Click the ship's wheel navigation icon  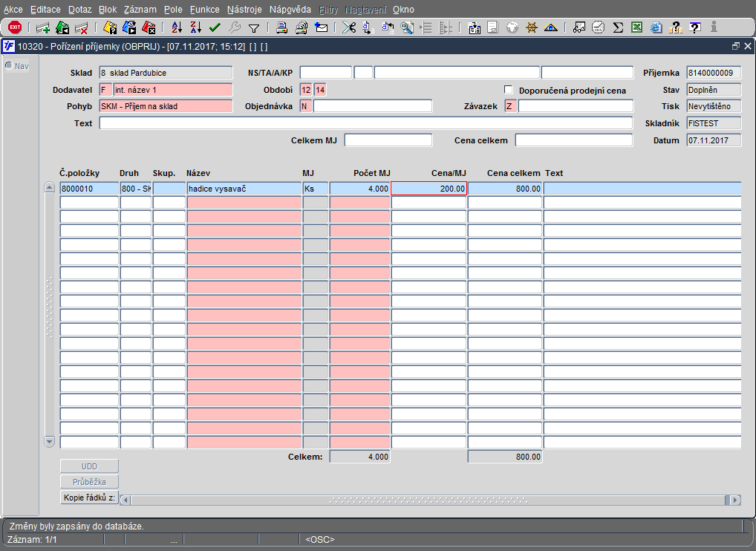tap(531, 28)
